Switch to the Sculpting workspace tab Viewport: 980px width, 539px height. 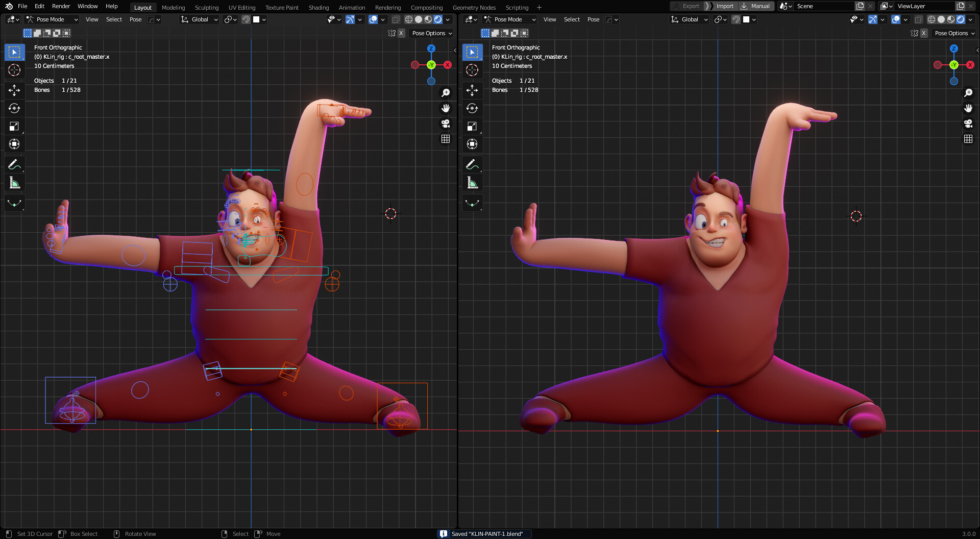click(x=207, y=7)
